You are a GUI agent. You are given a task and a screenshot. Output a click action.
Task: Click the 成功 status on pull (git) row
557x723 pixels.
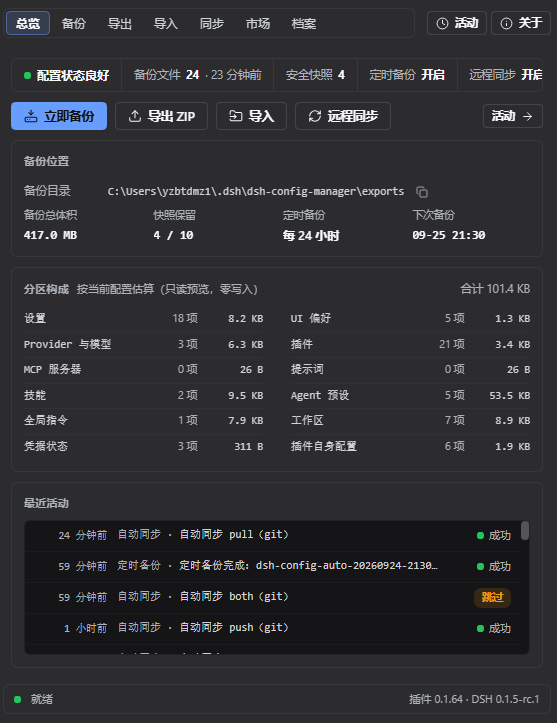point(494,535)
